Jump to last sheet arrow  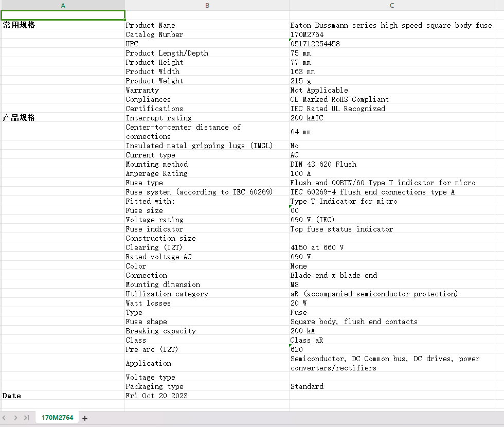pyautogui.click(x=26, y=418)
